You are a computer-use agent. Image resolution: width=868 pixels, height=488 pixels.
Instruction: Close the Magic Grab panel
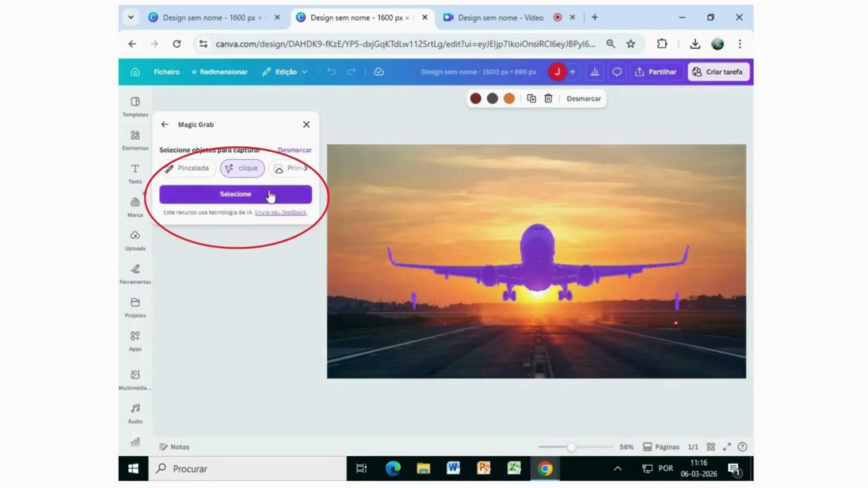307,125
